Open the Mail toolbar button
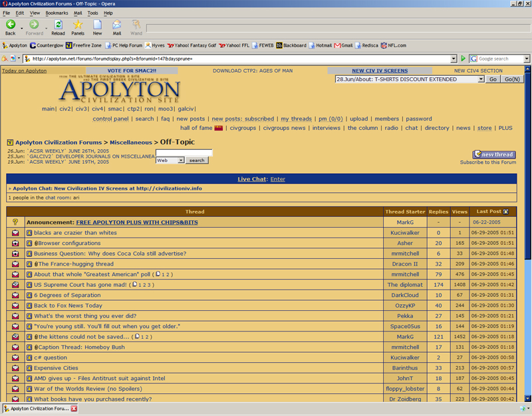532x416 pixels. click(117, 27)
